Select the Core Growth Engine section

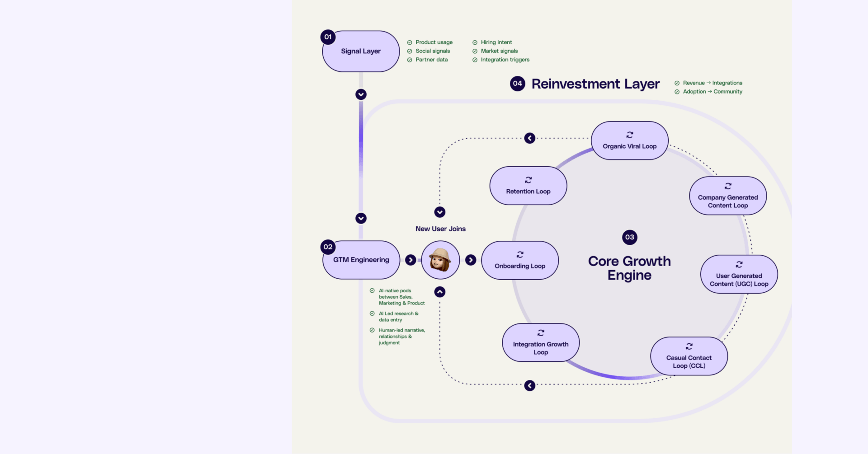[x=629, y=267]
